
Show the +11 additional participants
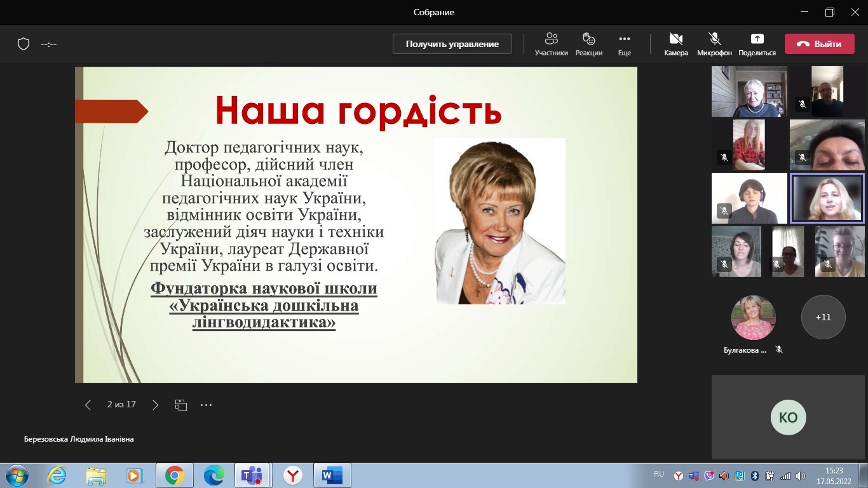coord(823,317)
